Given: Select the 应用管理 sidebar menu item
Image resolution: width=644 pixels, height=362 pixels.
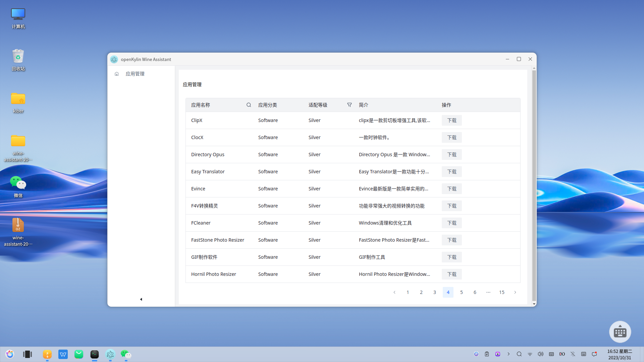Looking at the screenshot, I should click(135, 74).
